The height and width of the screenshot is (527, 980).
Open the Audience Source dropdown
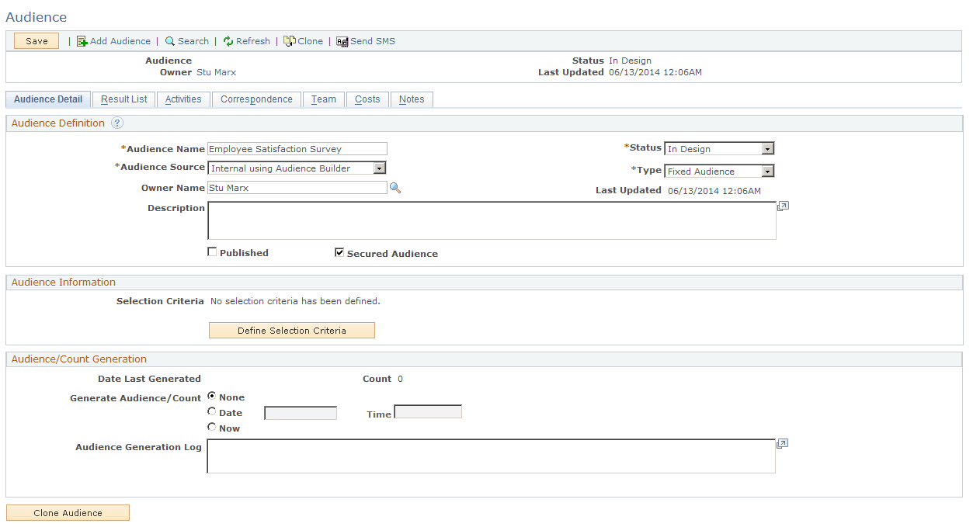click(x=297, y=168)
